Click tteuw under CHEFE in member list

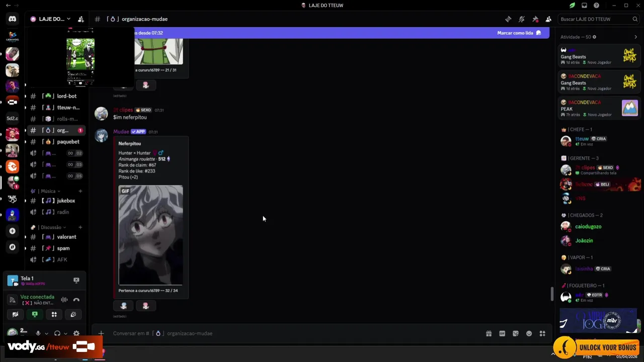[x=582, y=139]
